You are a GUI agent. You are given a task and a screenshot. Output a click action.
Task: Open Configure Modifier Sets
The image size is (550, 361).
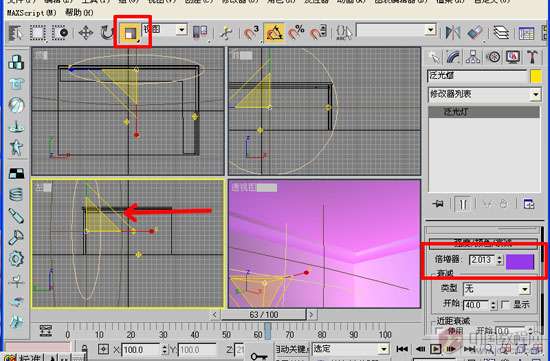(528, 203)
